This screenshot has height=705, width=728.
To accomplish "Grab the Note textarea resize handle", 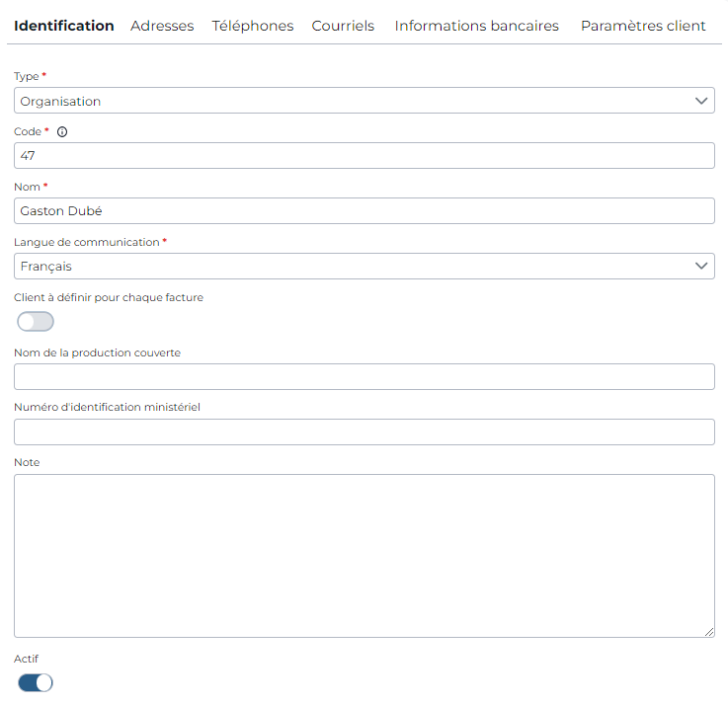I will tap(709, 632).
